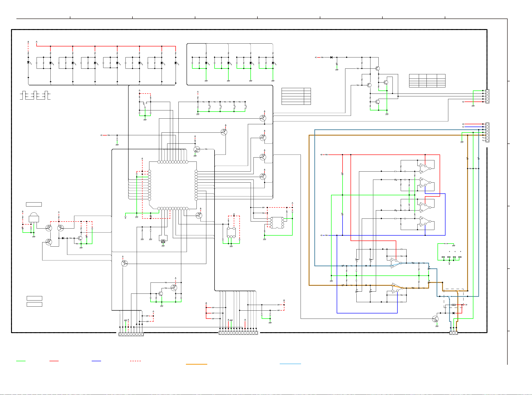Image resolution: width=532 pixels, height=395 pixels.
Task: Click the nine-pin connector at bottom left
Action: point(131,334)
